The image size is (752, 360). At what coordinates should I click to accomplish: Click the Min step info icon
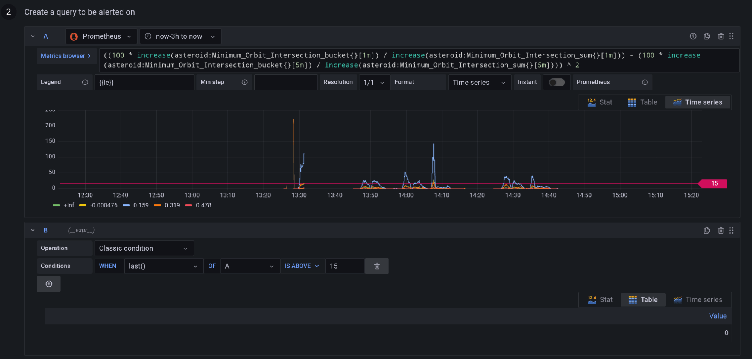pos(245,82)
